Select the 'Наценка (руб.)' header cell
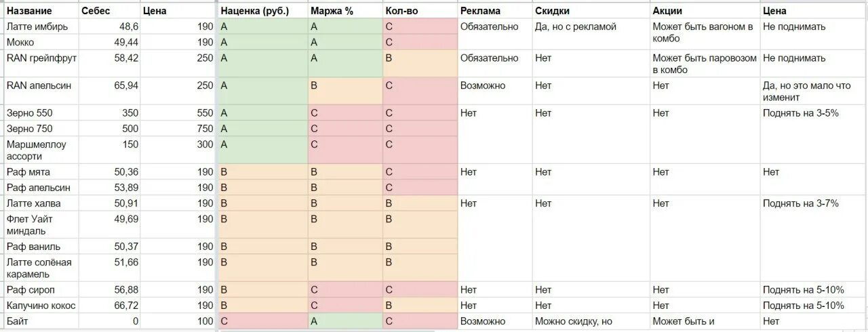 point(262,12)
